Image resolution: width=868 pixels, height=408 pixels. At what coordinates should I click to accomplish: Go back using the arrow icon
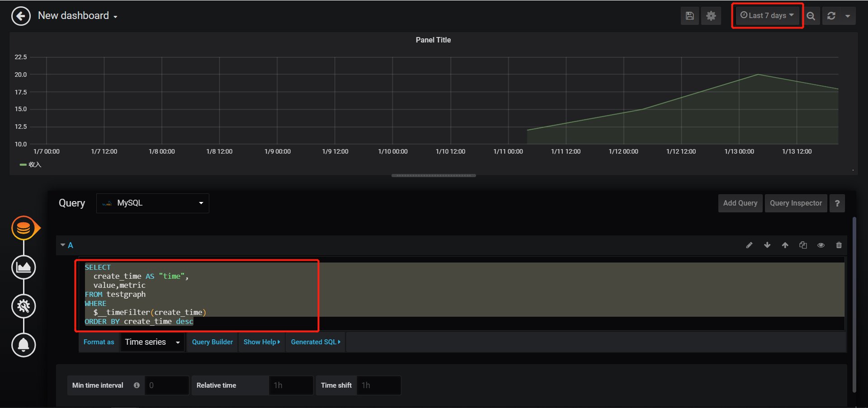point(21,16)
